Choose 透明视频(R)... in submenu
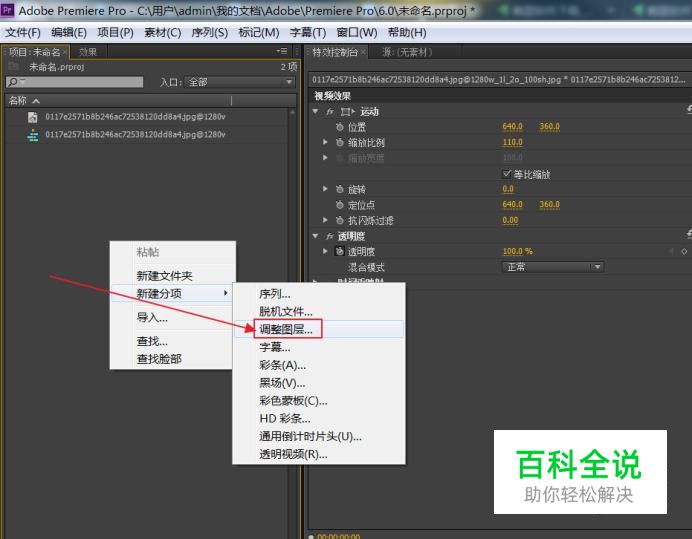692x539 pixels. tap(319, 454)
